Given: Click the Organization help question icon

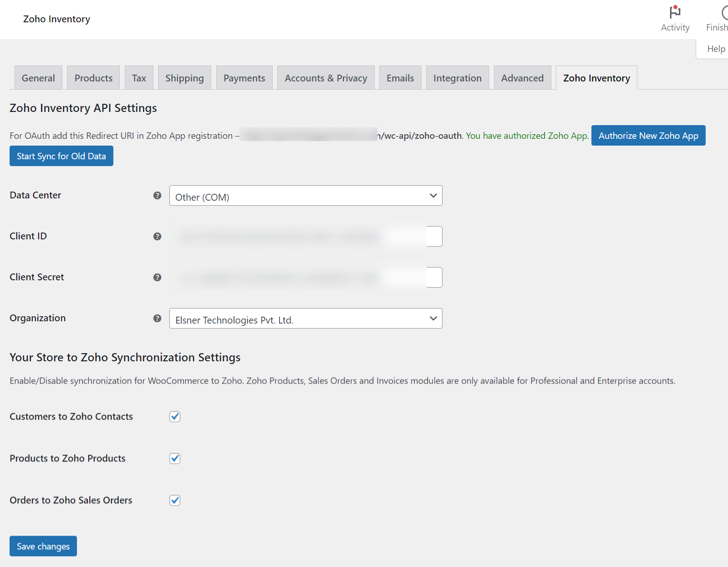Looking at the screenshot, I should coord(157,318).
